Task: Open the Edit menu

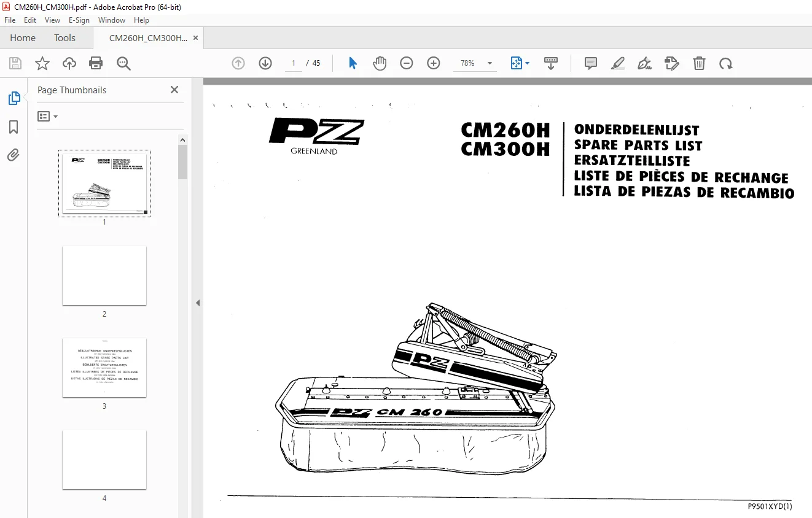Action: pos(30,20)
